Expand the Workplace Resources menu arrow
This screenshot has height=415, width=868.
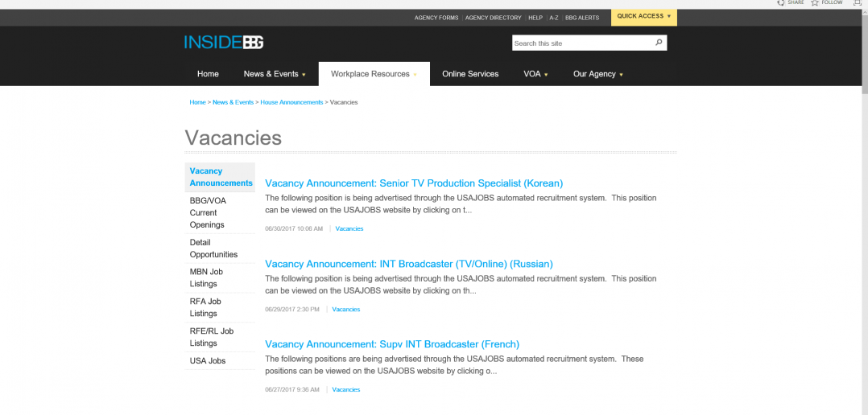[x=415, y=75]
